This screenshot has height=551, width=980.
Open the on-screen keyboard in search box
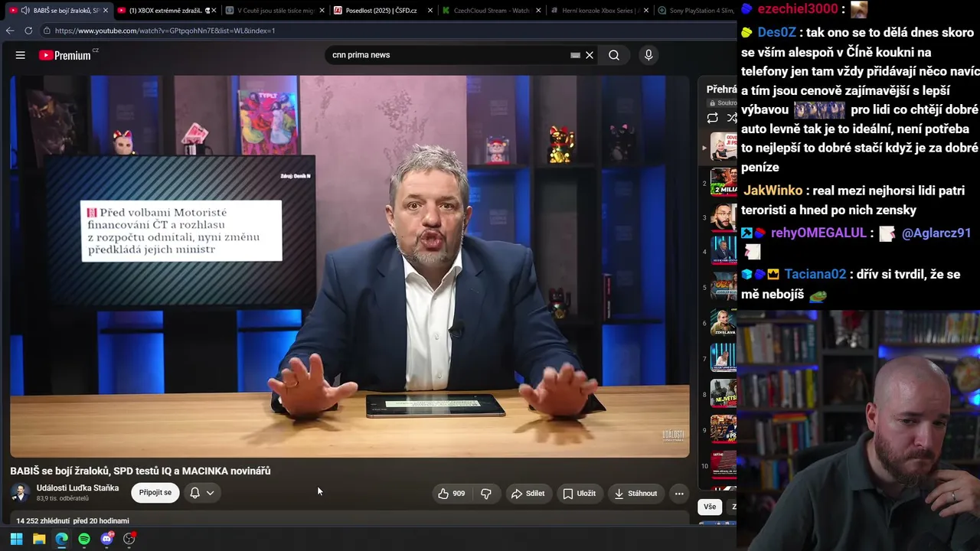click(575, 55)
